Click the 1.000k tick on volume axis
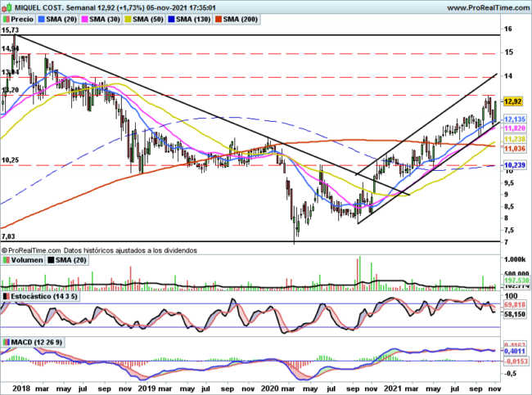The image size is (532, 395). [x=515, y=260]
